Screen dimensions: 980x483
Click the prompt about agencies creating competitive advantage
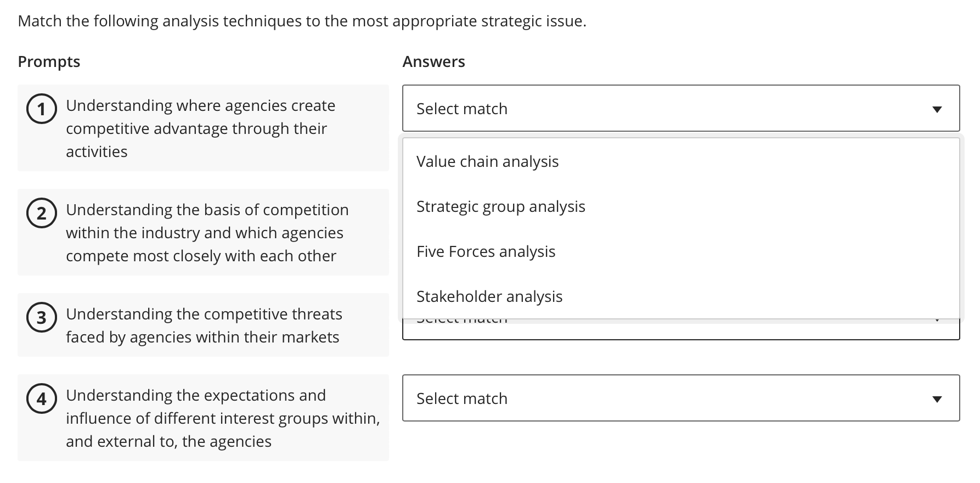(x=201, y=128)
